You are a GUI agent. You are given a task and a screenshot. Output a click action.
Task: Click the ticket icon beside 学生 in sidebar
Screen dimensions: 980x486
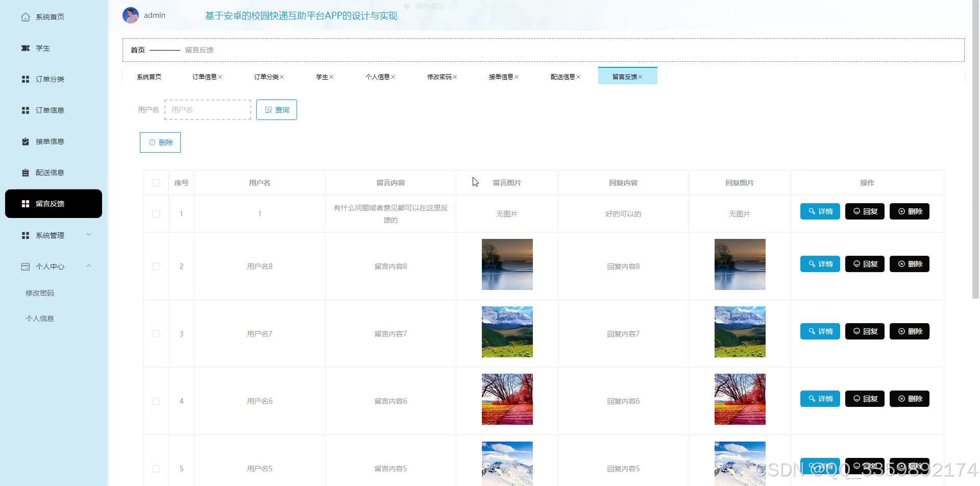(26, 48)
